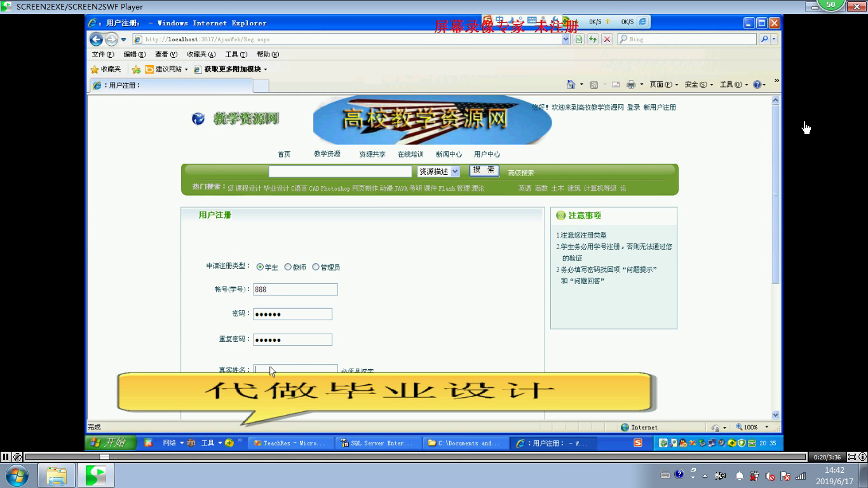Screen dimensions: 868x488
Task: Select the 教师 radio button
Action: pos(288,268)
